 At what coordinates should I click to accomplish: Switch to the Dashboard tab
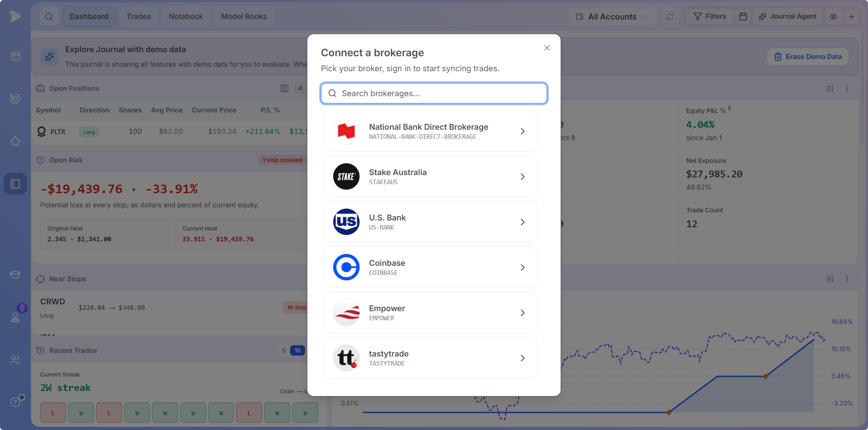tap(89, 17)
